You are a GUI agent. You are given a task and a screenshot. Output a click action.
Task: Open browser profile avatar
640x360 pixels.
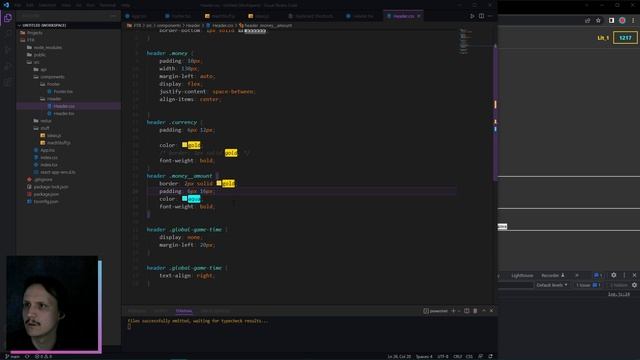(x=622, y=20)
